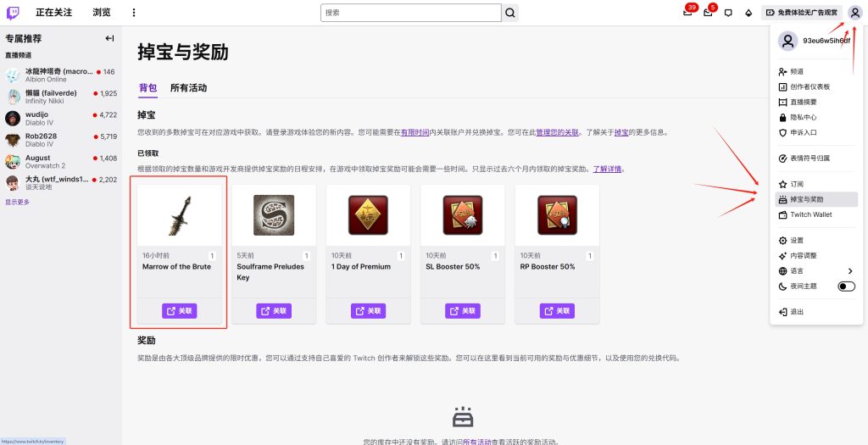Click the 关联 button for SL Booster 50%

463,311
